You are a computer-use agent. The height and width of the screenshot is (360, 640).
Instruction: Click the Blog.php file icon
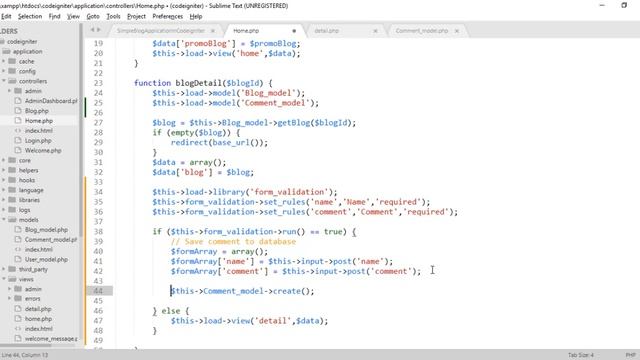click(18, 111)
